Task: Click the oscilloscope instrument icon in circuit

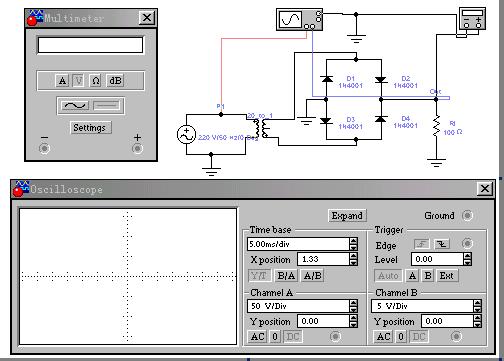Action: point(299,20)
